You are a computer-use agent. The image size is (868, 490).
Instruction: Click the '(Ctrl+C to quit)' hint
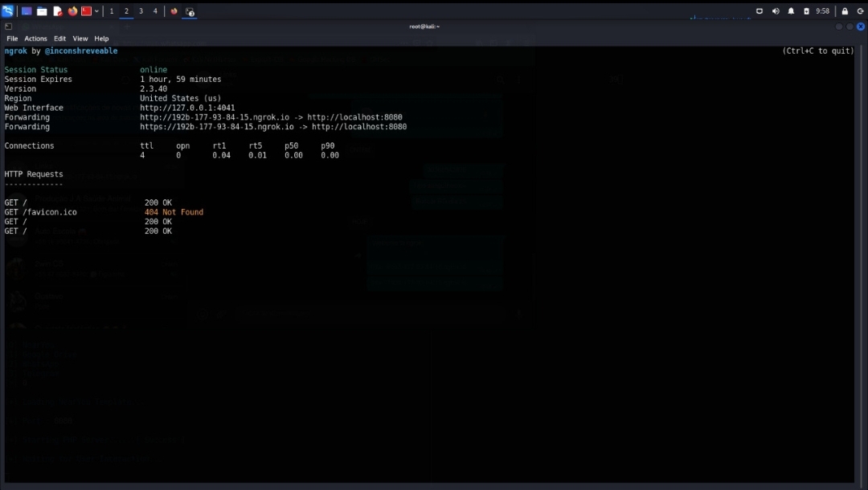point(818,51)
